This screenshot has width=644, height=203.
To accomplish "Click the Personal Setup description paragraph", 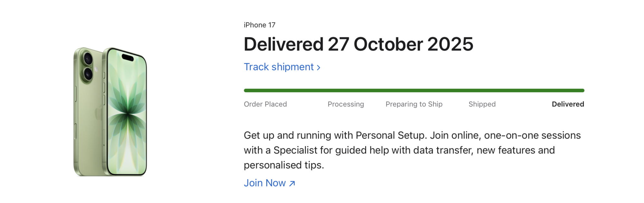I will click(412, 151).
